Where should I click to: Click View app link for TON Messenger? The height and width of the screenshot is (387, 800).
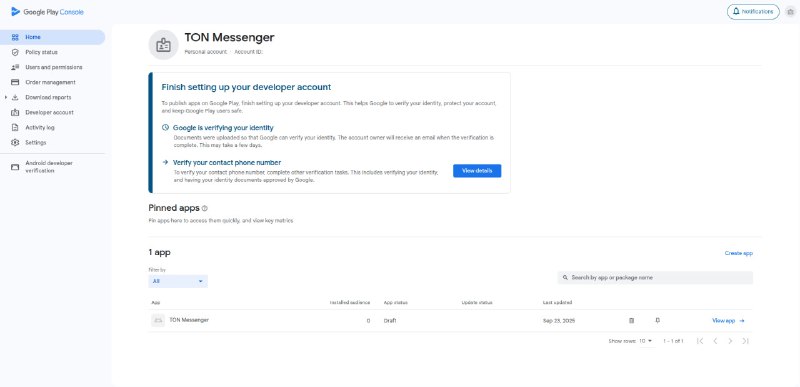[728, 321]
